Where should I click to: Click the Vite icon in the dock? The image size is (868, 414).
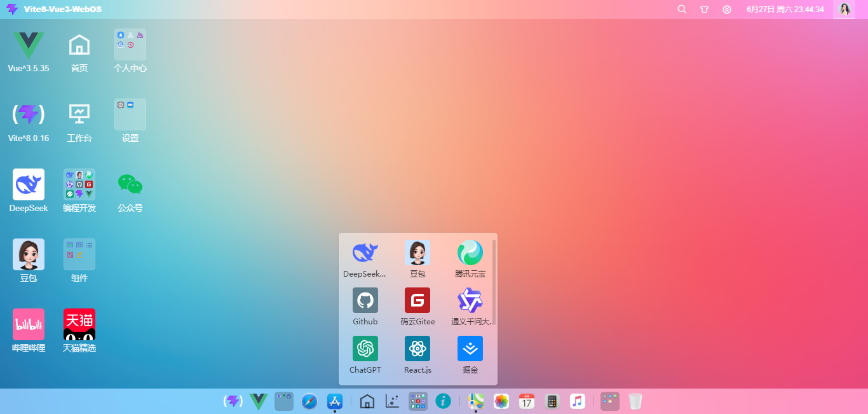tap(233, 401)
